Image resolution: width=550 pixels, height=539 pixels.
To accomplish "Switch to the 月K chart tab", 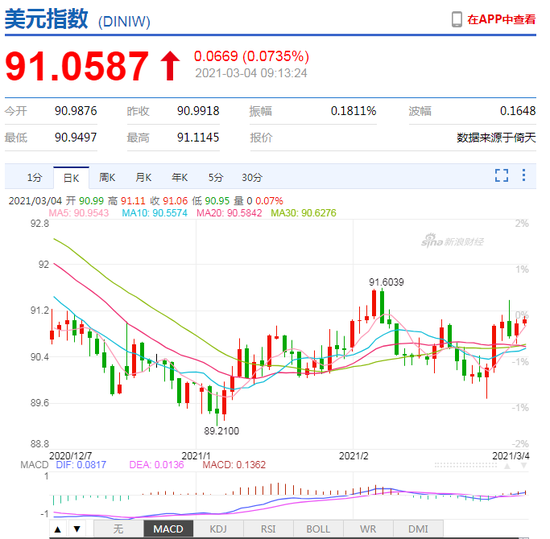I will tap(143, 177).
